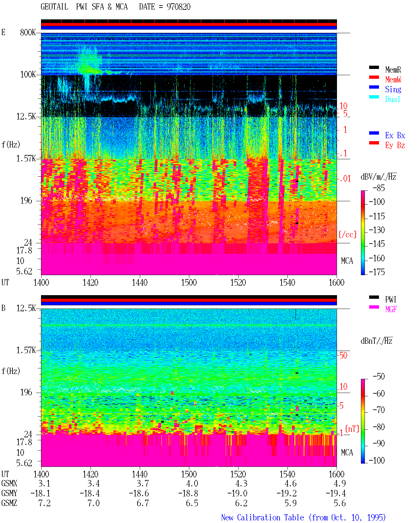The height and width of the screenshot is (523, 420).
Task: Click GSMX value '3.7'
Action: pos(143,484)
